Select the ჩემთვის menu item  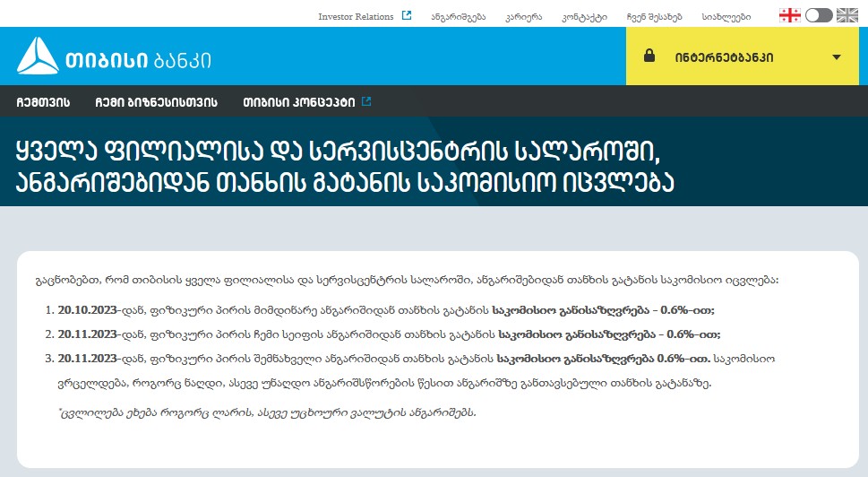coord(43,102)
